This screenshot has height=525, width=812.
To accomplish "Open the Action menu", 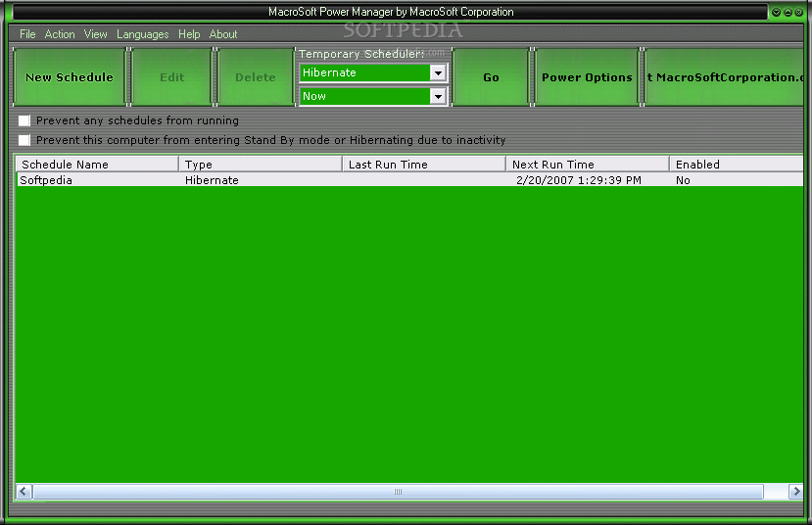I will point(60,34).
